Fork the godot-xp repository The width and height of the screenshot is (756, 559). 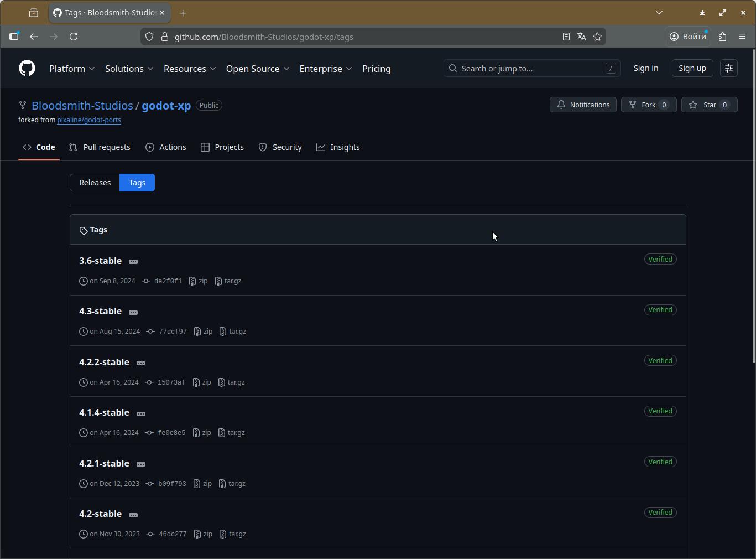pos(649,105)
